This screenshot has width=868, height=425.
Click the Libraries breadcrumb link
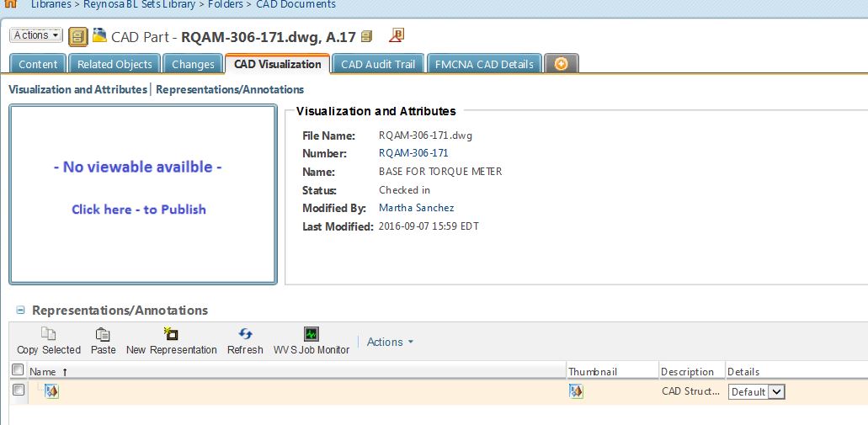pos(51,4)
